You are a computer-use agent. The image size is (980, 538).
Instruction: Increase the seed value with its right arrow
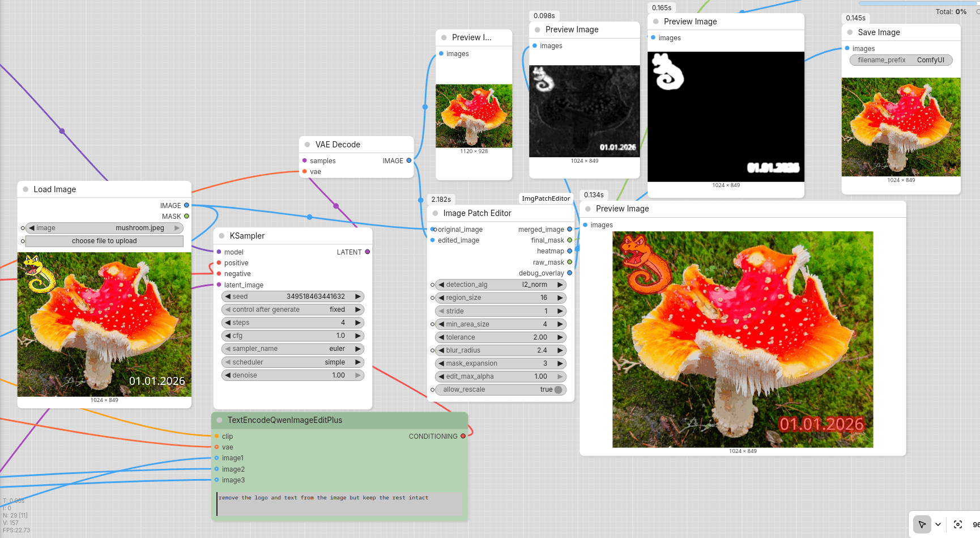pyautogui.click(x=357, y=296)
